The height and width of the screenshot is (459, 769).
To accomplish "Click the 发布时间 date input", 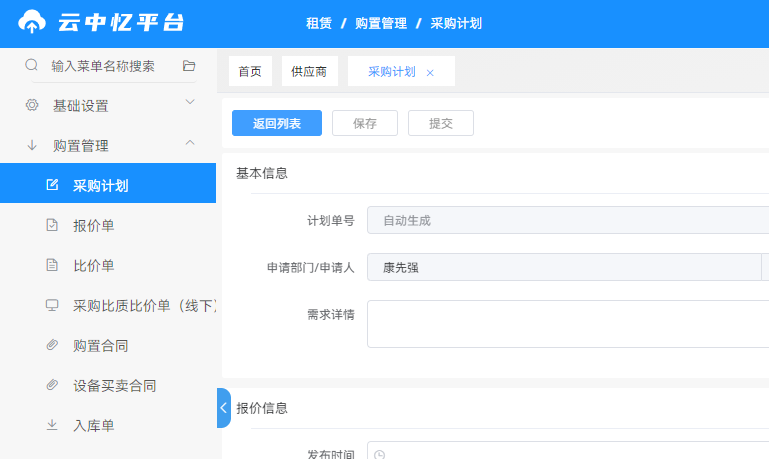I will tap(568, 450).
